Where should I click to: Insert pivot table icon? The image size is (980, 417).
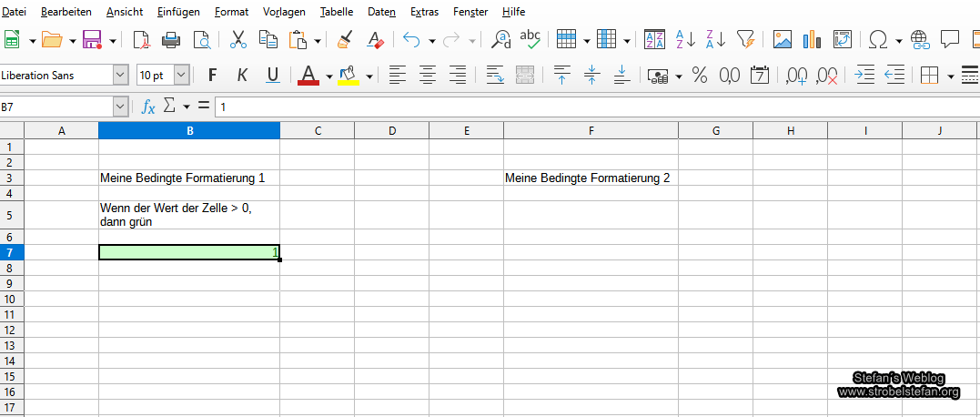click(843, 40)
